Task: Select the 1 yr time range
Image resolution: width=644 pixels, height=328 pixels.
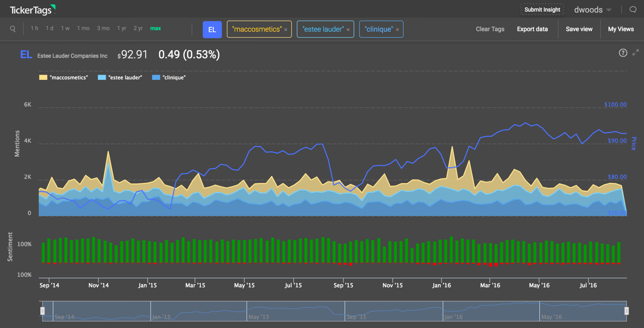Action: click(122, 28)
